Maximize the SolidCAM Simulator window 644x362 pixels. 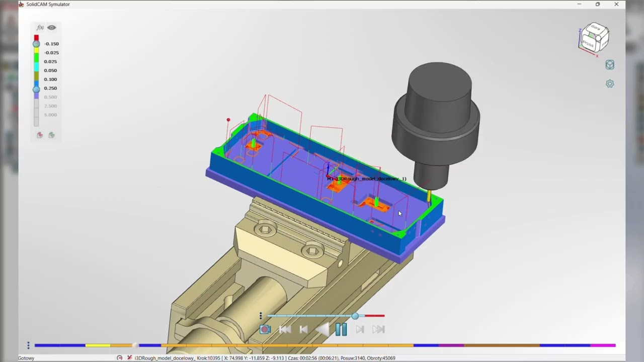tap(598, 4)
